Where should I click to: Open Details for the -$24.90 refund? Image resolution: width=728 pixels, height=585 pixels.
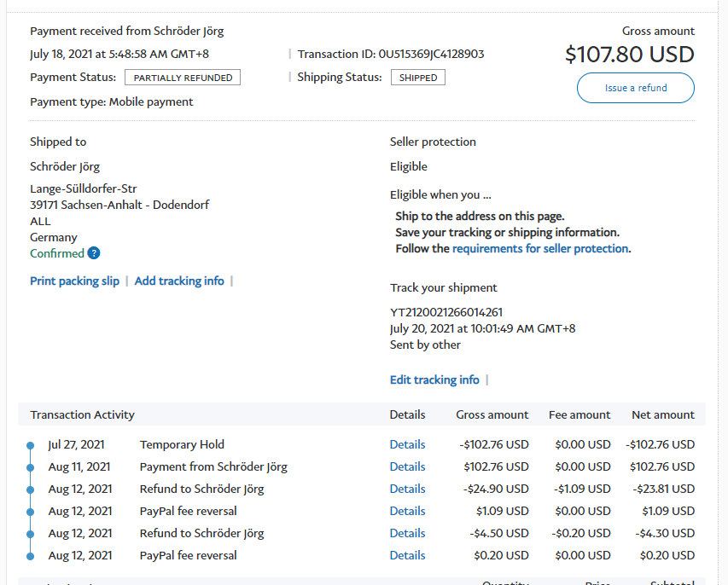[407, 489]
